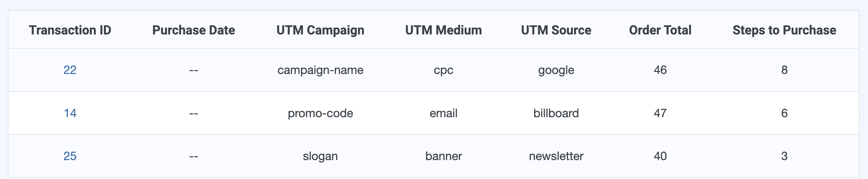Sort by Transaction ID column header
This screenshot has width=868, height=179.
click(x=70, y=30)
